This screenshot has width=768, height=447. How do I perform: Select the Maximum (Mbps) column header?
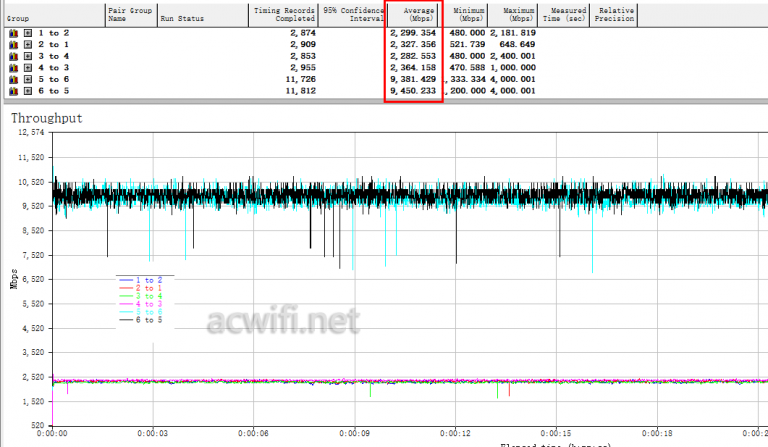(x=519, y=13)
